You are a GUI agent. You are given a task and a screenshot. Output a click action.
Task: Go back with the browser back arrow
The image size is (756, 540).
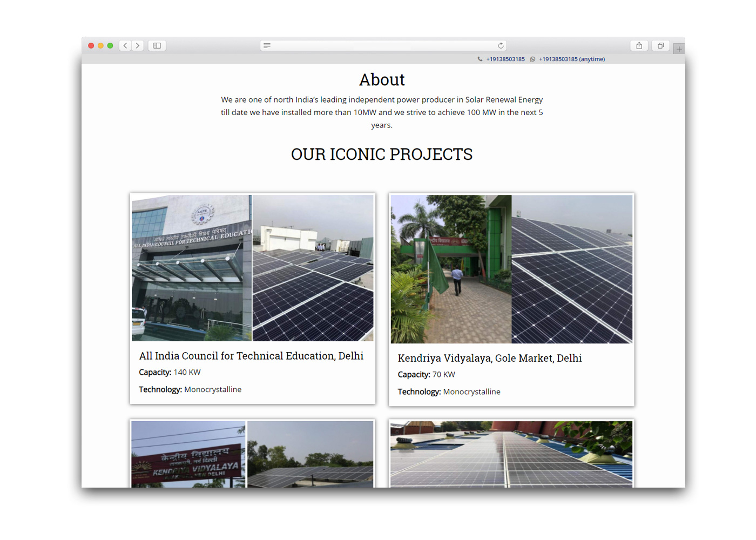pos(125,45)
